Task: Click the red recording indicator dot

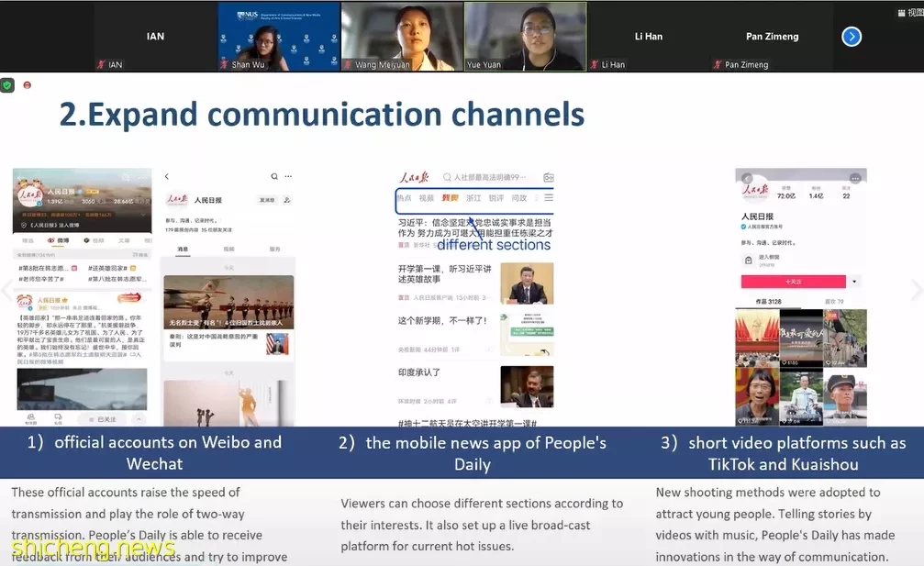Action: pos(28,85)
